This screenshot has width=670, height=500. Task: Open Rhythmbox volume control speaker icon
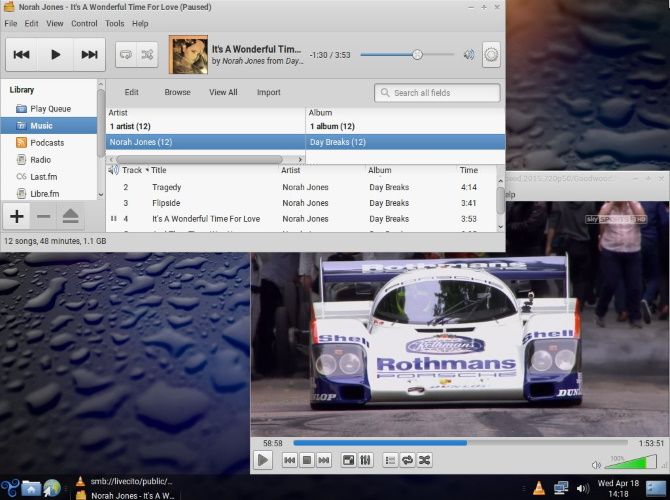469,54
